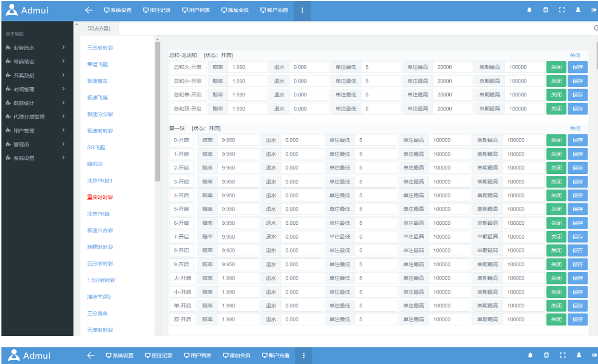Click the notification bell in top header
The width and height of the screenshot is (598, 364).
click(529, 10)
